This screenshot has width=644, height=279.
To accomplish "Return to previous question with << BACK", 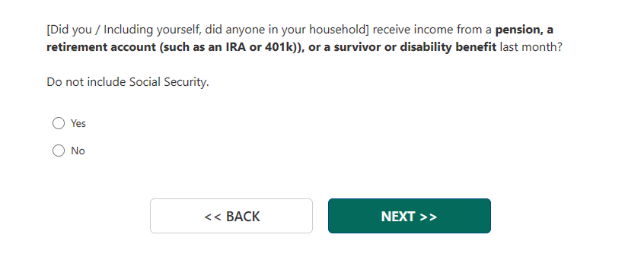I will pyautogui.click(x=231, y=216).
